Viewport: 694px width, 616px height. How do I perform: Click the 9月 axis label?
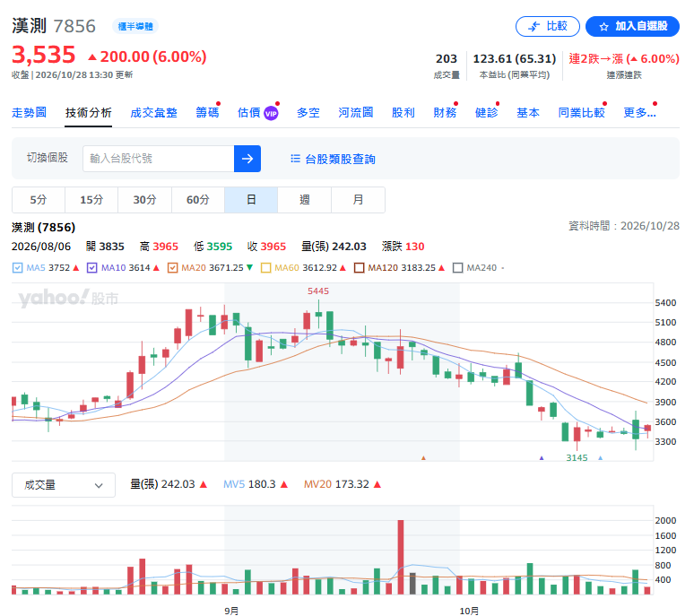[231, 611]
